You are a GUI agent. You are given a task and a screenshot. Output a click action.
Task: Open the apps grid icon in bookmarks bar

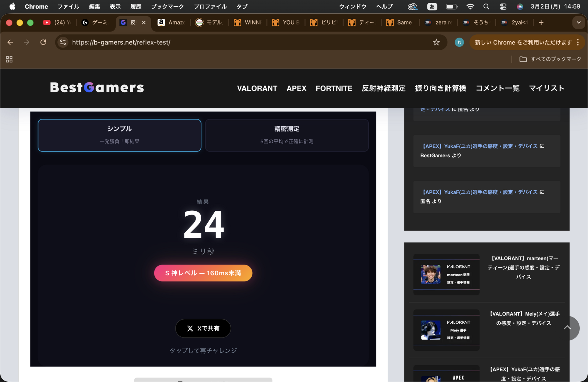click(x=9, y=59)
